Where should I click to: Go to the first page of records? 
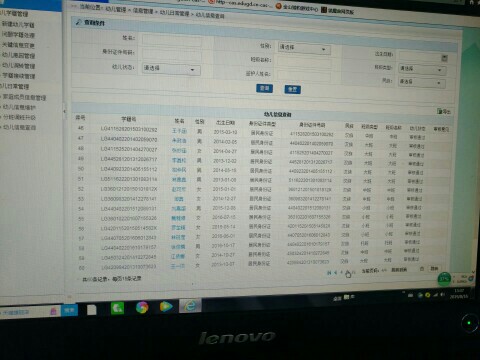click(329, 273)
